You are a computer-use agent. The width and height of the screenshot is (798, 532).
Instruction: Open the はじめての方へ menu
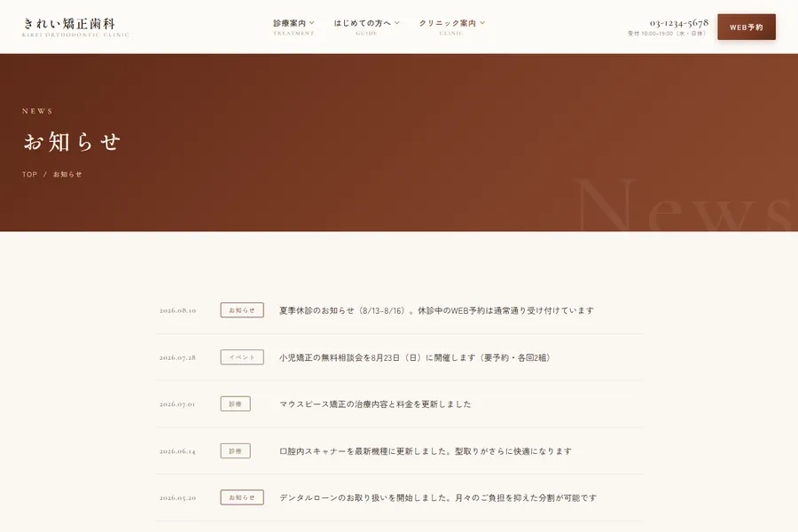tap(366, 27)
